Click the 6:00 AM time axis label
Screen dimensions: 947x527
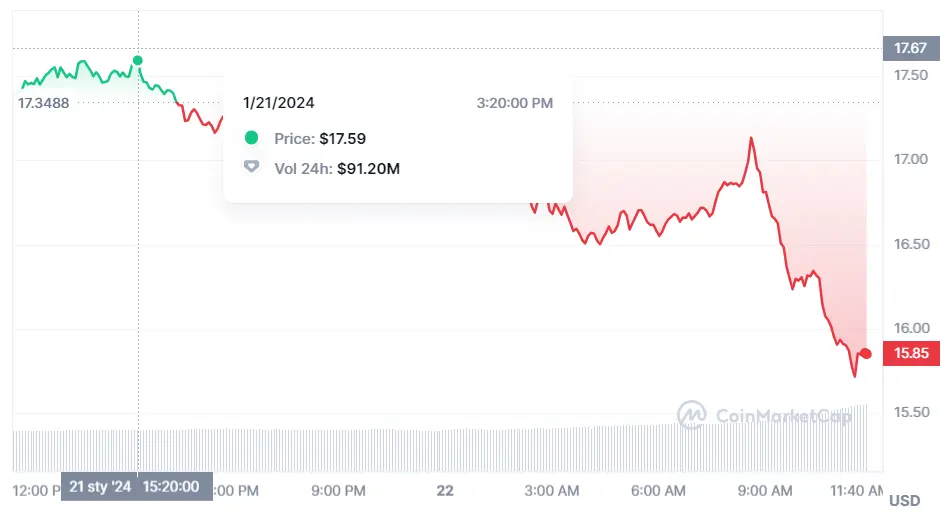pyautogui.click(x=660, y=491)
